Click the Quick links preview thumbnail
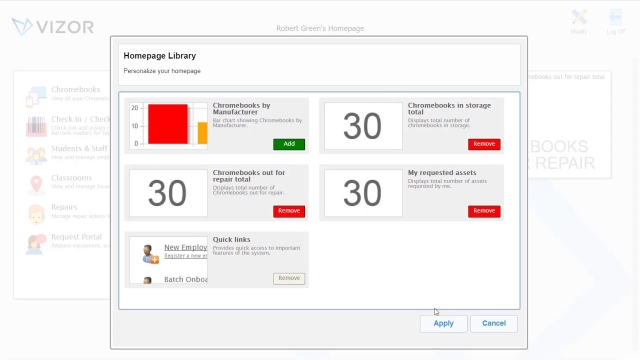640x360 pixels. coord(169,260)
